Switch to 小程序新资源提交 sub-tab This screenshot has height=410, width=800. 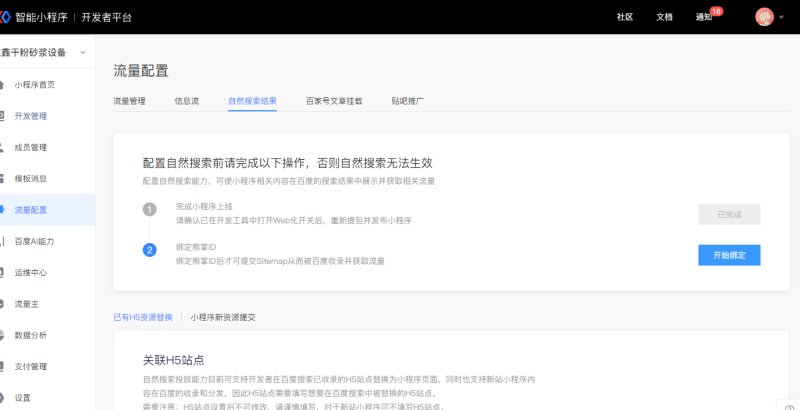point(224,317)
